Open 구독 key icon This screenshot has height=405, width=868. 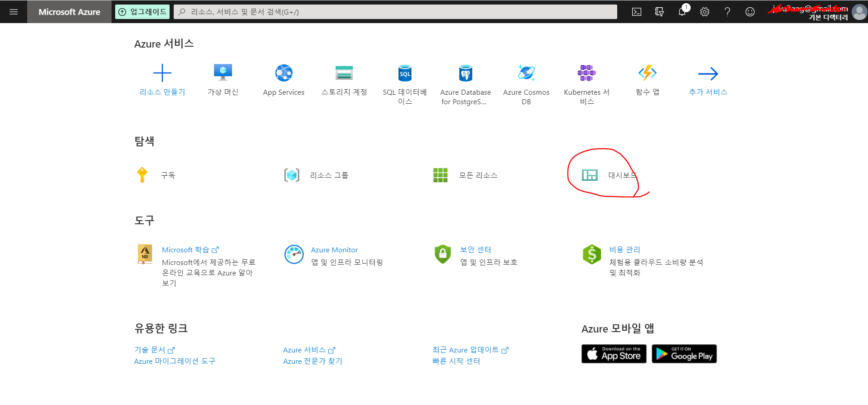pos(142,175)
